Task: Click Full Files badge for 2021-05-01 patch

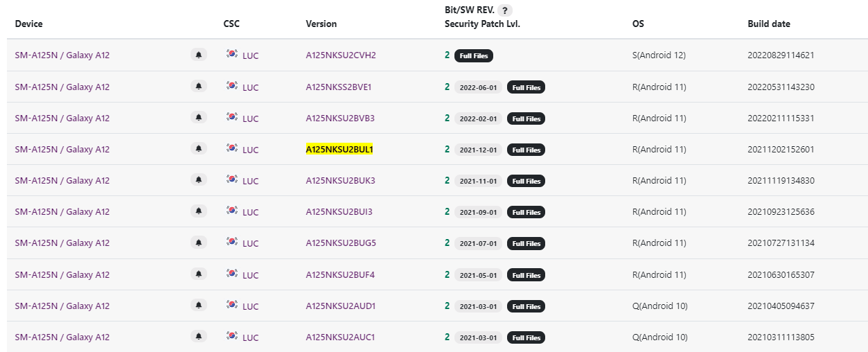Action: click(x=526, y=275)
